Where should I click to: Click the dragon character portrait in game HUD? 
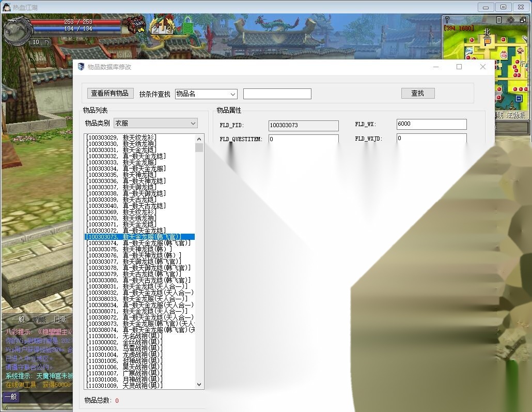click(17, 30)
